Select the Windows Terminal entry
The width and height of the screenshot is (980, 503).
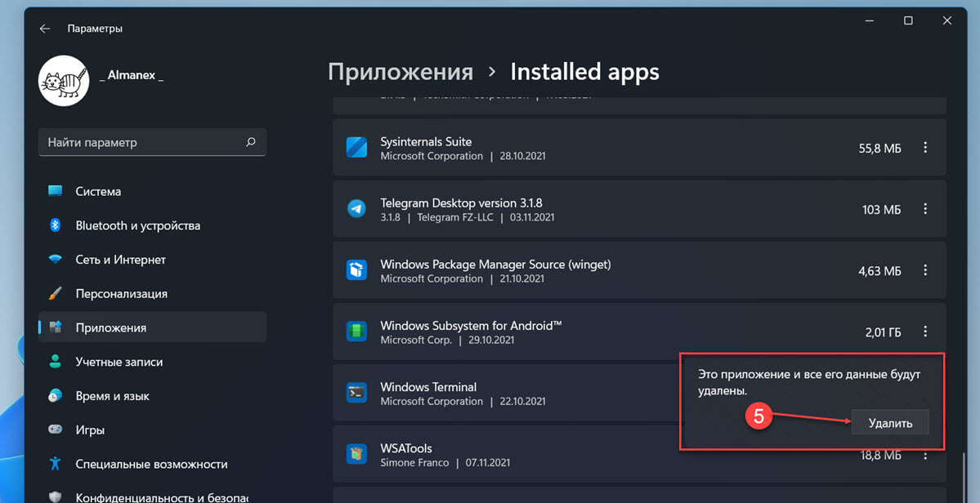(506, 393)
